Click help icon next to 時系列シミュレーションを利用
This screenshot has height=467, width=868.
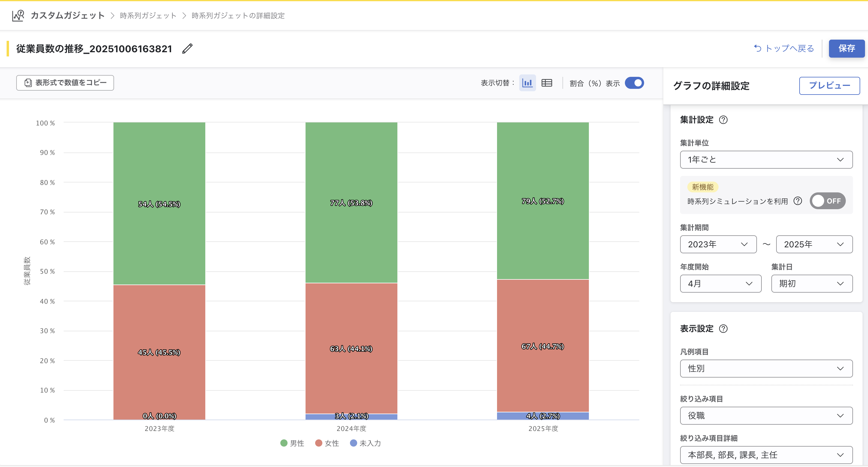click(797, 201)
